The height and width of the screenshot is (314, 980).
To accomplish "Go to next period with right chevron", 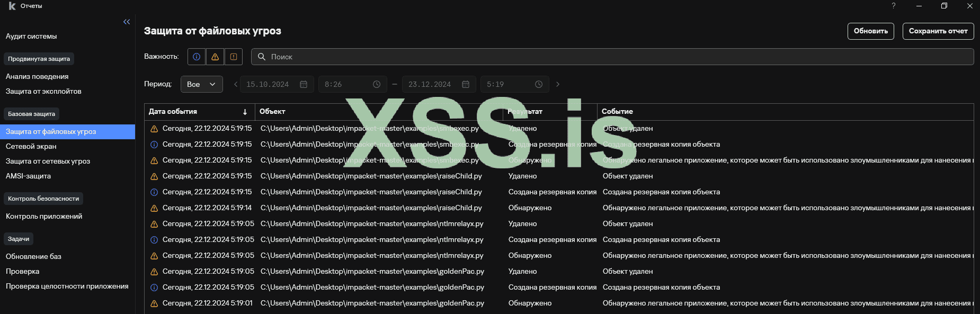I will coord(558,84).
